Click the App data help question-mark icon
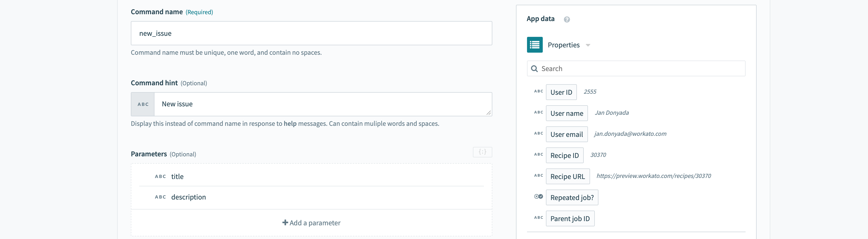Viewport: 868px width, 239px height. click(x=567, y=19)
